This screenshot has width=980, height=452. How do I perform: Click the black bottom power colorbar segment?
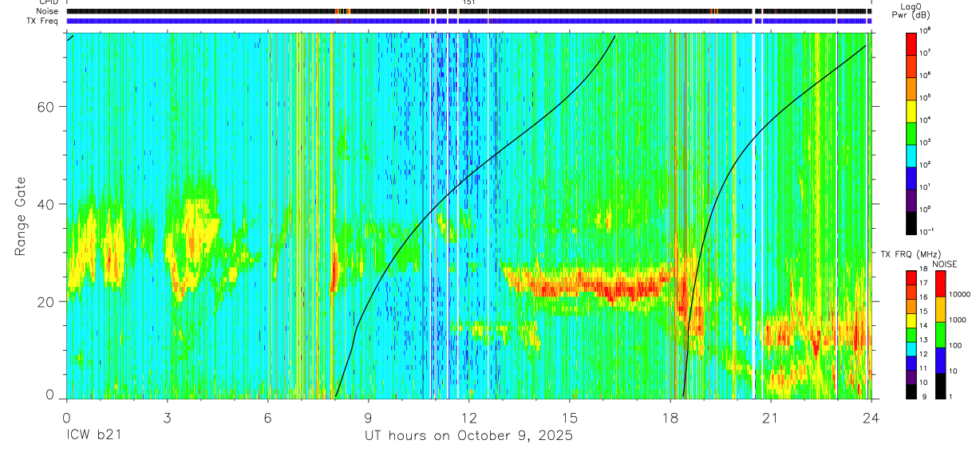click(911, 224)
